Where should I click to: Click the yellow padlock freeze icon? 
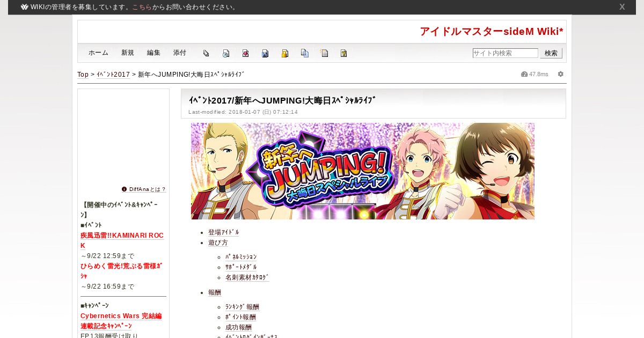[x=285, y=53]
